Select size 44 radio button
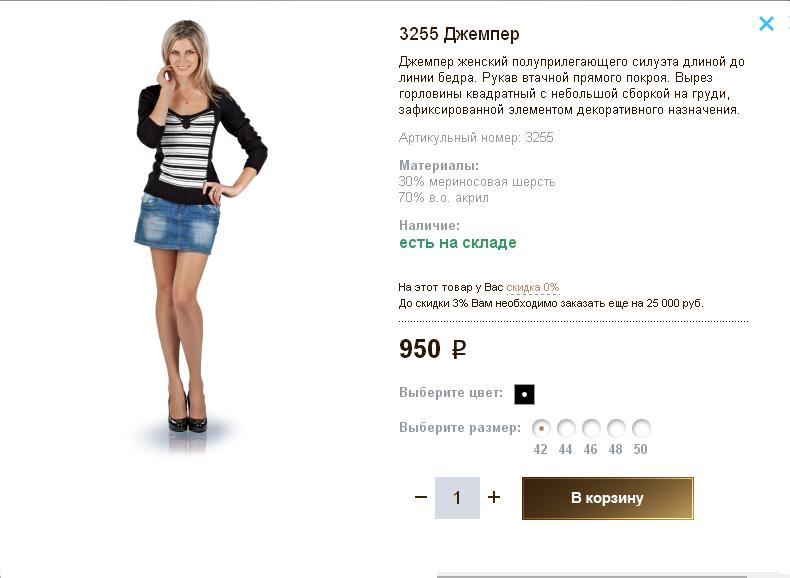This screenshot has width=790, height=578. 566,428
